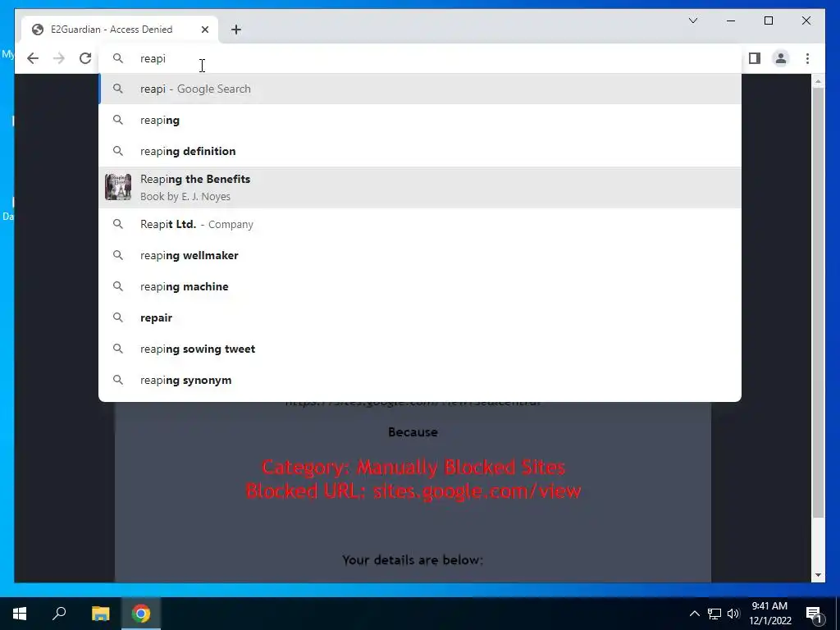Reload the page with the refresh icon
840x630 pixels.
pos(85,58)
